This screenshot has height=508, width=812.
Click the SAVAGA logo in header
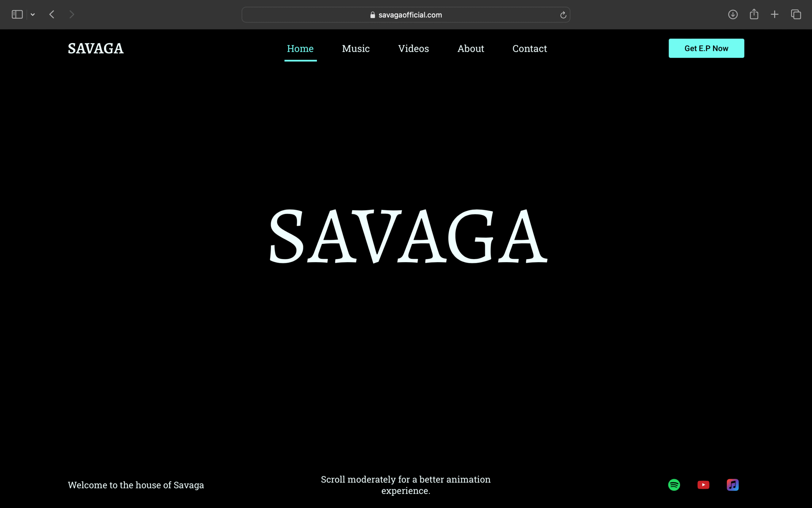tap(95, 48)
